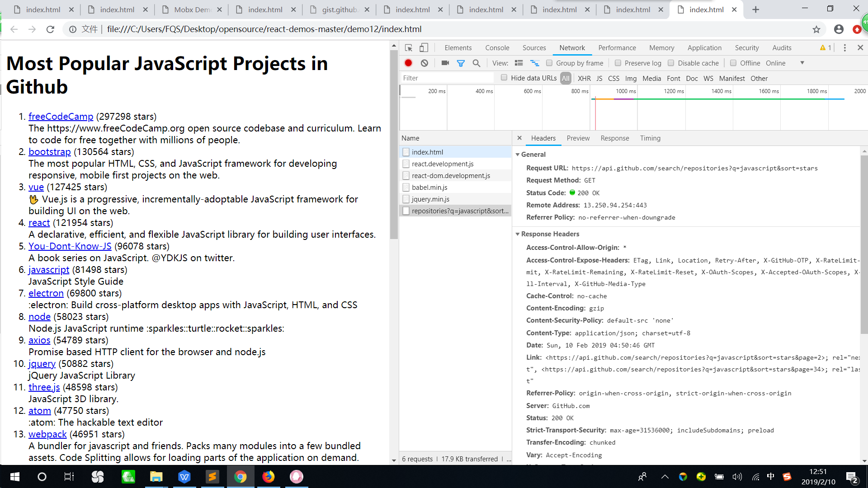Click the browser address bar URL
This screenshot has height=488, width=868.
coord(264,29)
